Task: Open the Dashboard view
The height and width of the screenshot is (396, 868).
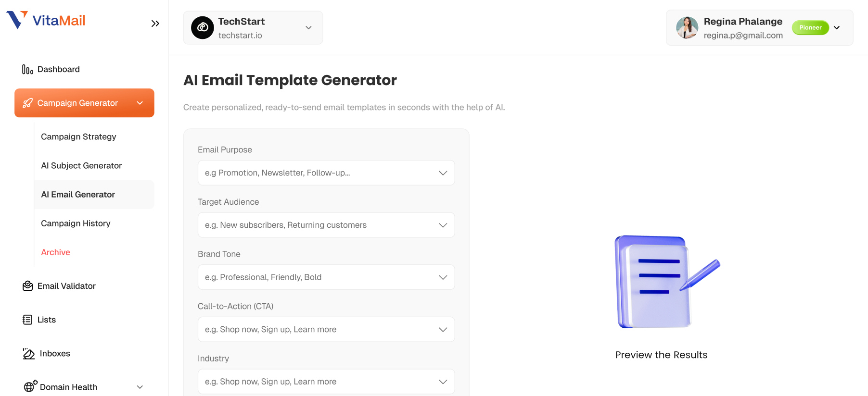Action: tap(58, 69)
